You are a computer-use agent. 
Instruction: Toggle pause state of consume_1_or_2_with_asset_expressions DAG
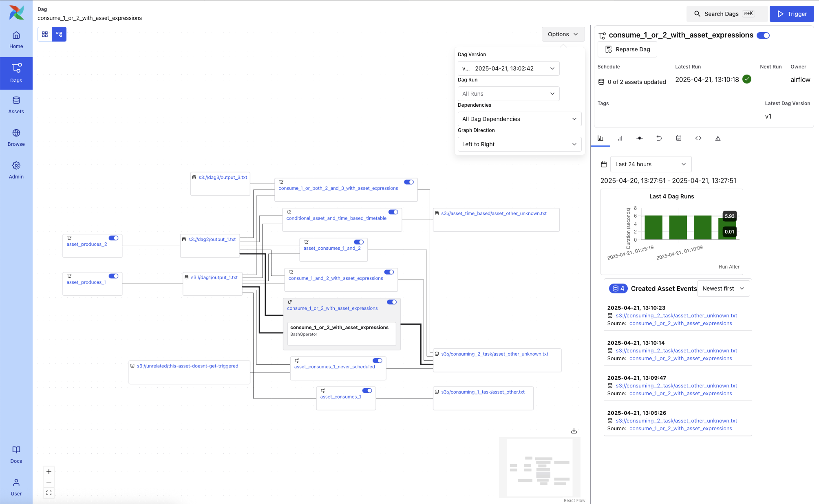[x=763, y=35]
